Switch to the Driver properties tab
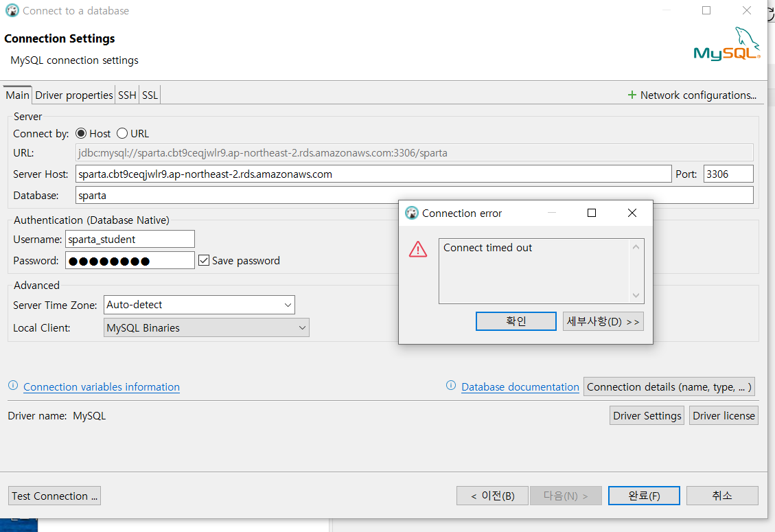Viewport: 775px width, 532px height. pyautogui.click(x=73, y=95)
